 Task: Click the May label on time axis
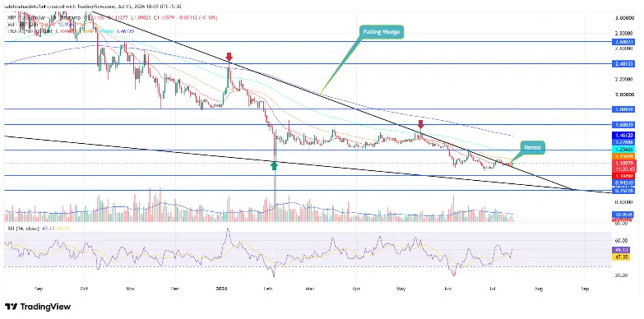coord(401,289)
